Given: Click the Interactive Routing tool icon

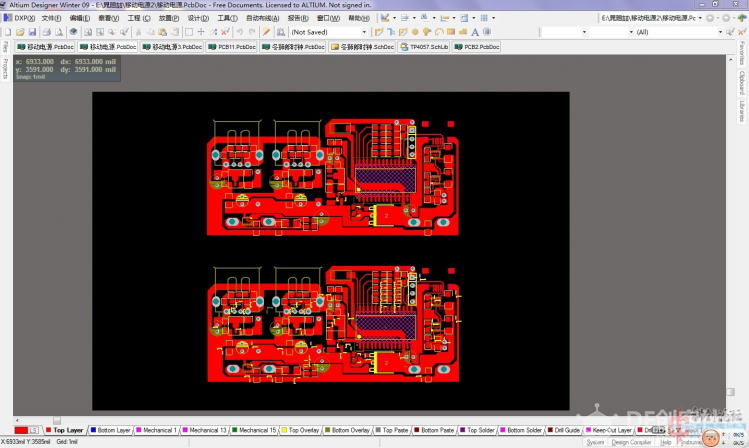Looking at the screenshot, I should point(379,32).
